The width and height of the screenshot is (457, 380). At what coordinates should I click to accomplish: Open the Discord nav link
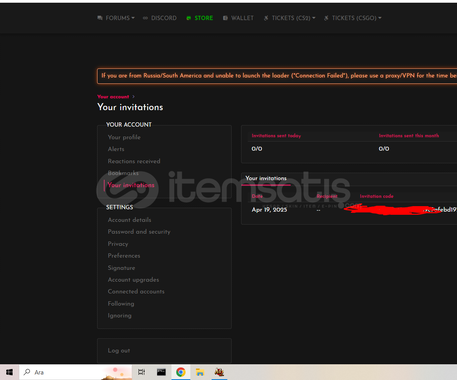click(160, 18)
